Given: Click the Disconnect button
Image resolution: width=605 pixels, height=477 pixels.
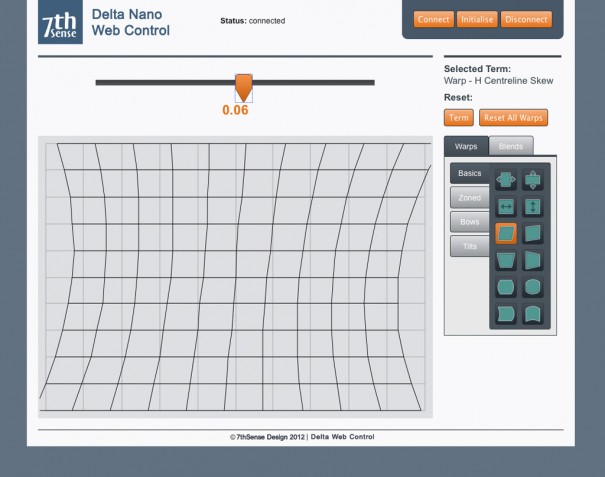Looking at the screenshot, I should point(526,19).
